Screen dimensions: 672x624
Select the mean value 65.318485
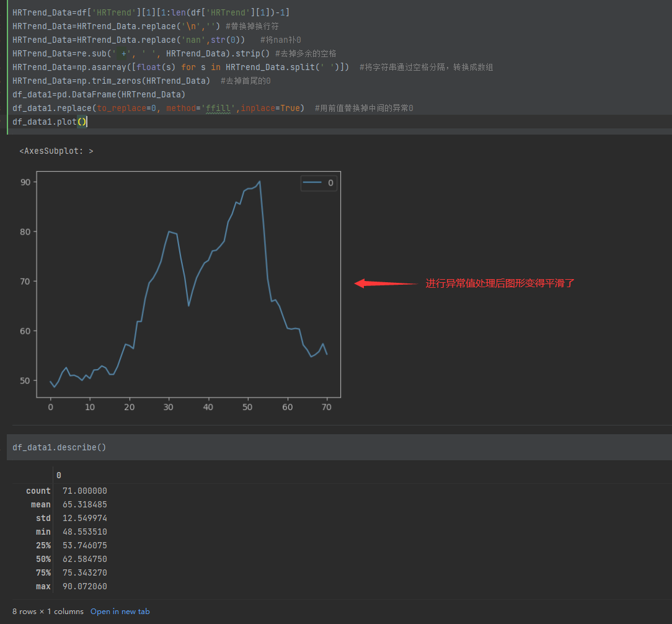click(84, 504)
